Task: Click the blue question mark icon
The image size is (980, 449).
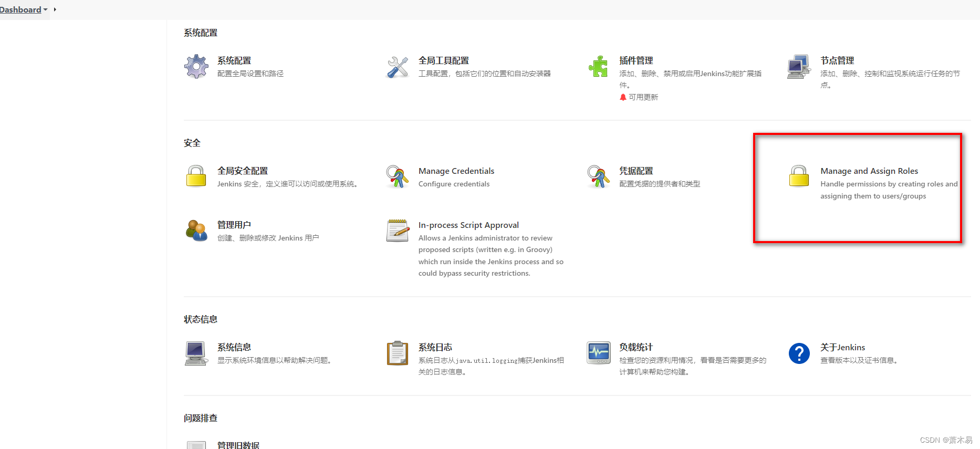Action: coord(799,353)
